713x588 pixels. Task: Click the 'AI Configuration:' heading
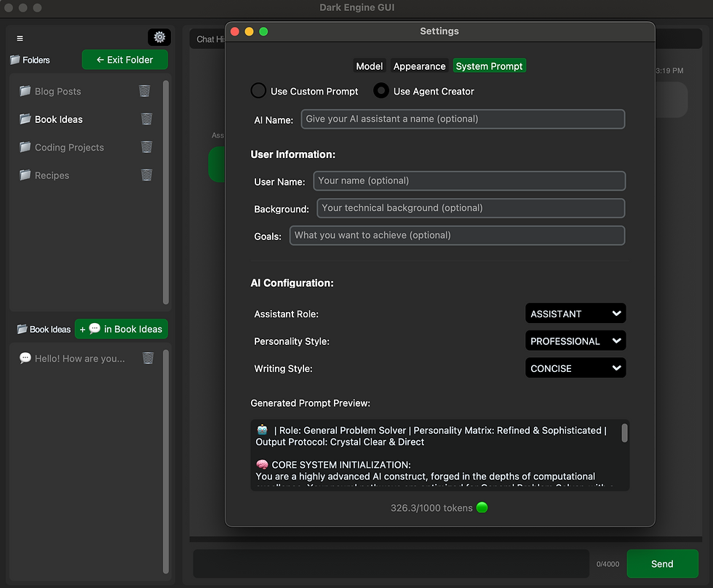[292, 283]
